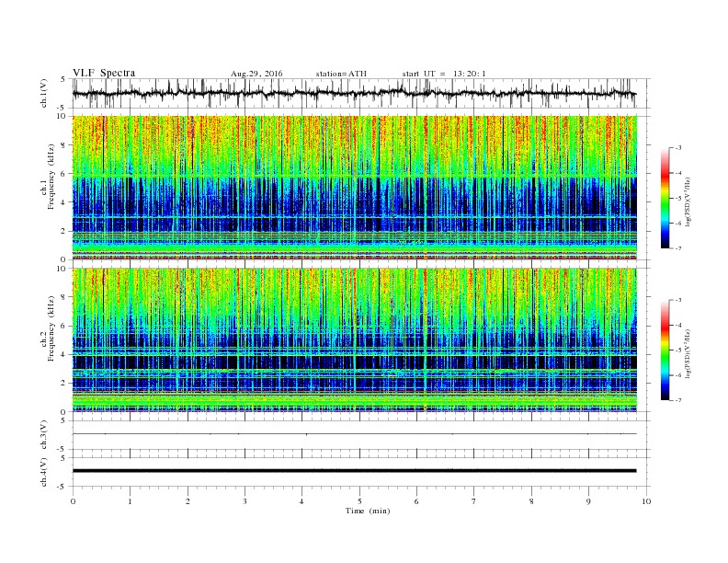
Task: Click the ch.2 "Frequency (kHz)" axis label
Action: 51,329
